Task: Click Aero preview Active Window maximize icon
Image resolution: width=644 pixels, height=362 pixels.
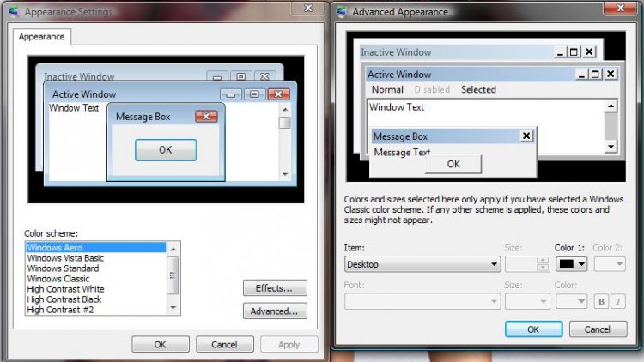Action: (254, 94)
